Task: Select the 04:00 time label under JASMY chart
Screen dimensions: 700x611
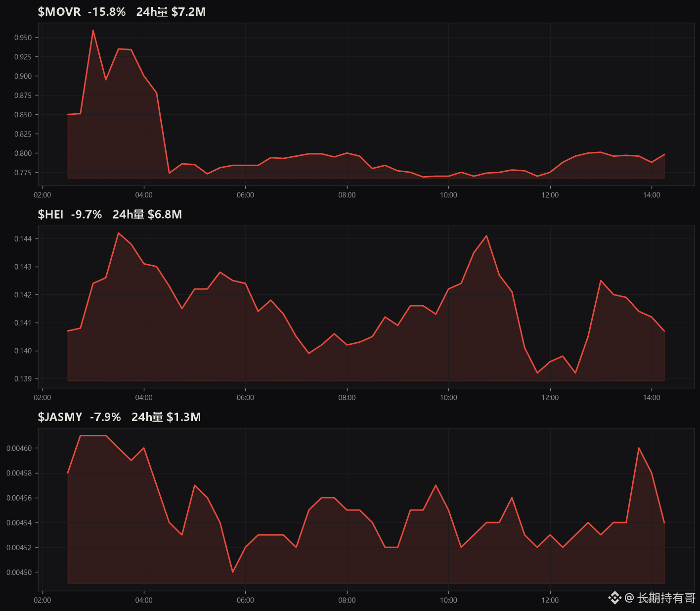Action: (144, 600)
